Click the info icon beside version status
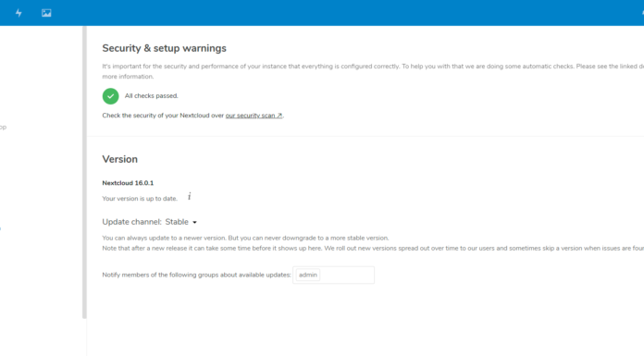This screenshot has width=644, height=356. (190, 196)
